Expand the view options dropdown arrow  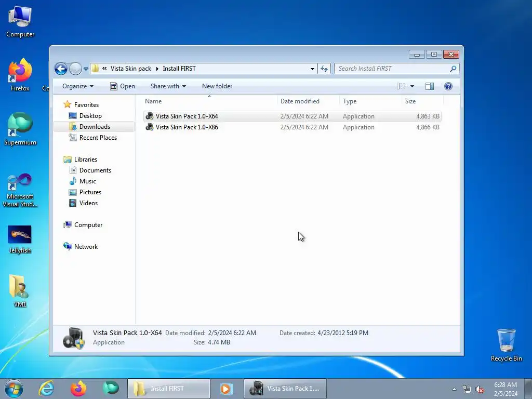412,86
